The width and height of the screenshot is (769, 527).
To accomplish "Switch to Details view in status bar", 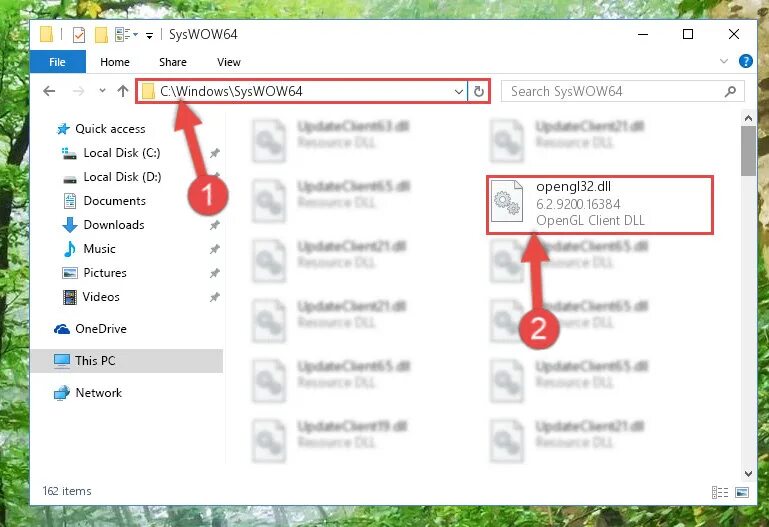I will tap(719, 492).
